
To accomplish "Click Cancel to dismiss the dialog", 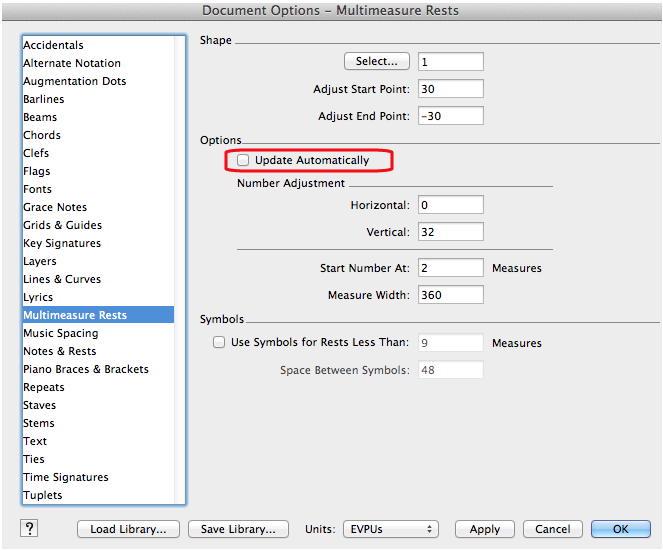I will tap(552, 529).
